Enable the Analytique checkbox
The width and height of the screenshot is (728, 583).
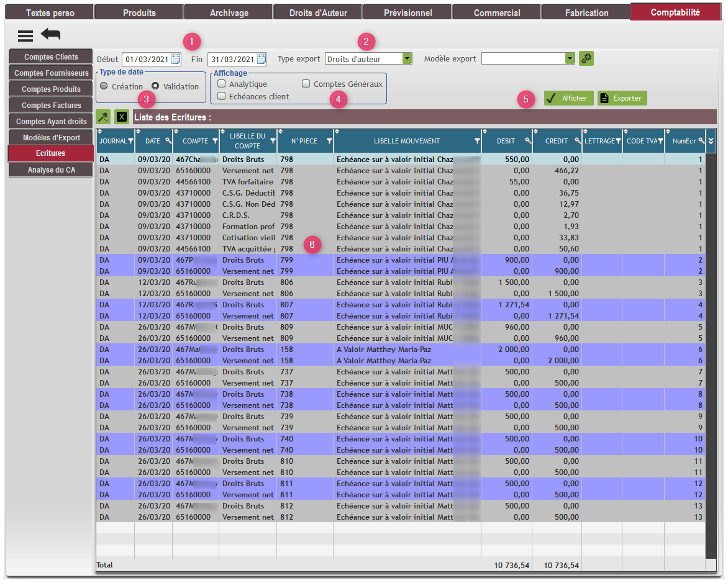[x=222, y=84]
